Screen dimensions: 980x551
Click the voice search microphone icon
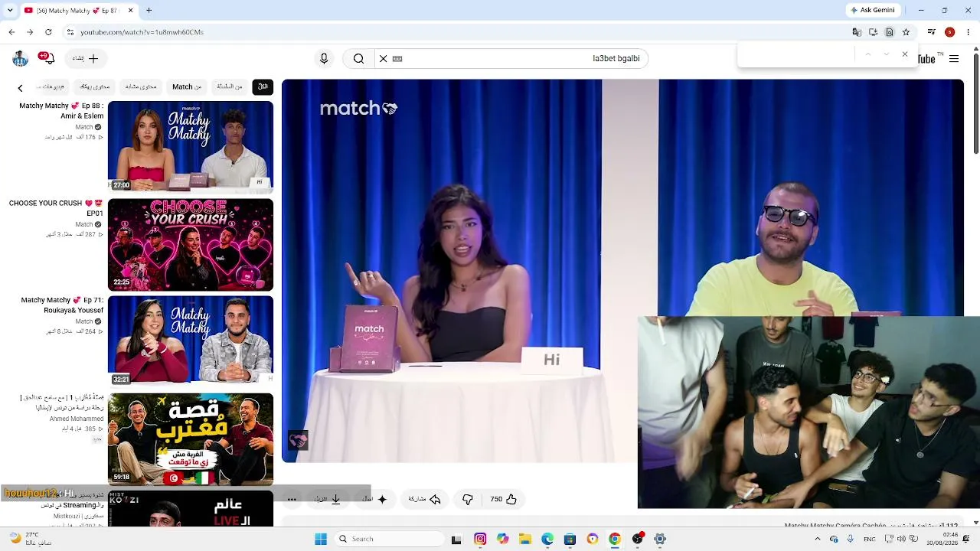(324, 59)
